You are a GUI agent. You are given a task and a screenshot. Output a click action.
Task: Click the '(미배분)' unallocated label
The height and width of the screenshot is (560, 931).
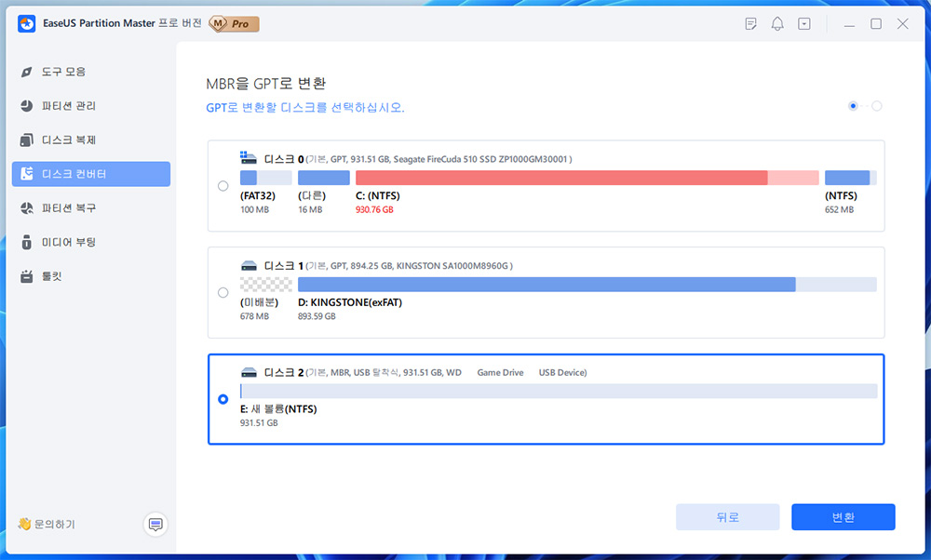(x=259, y=302)
